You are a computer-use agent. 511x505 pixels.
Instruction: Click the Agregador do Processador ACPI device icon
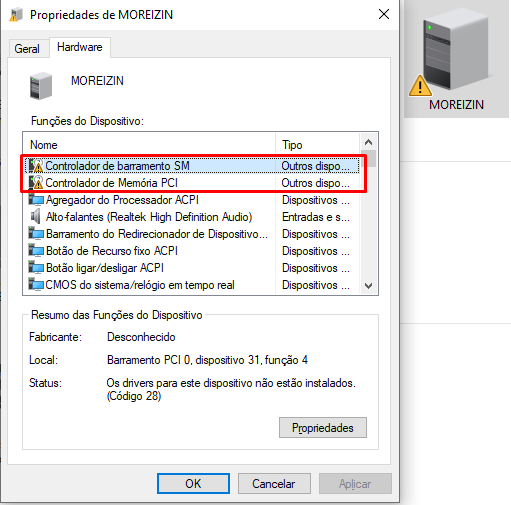click(36, 200)
